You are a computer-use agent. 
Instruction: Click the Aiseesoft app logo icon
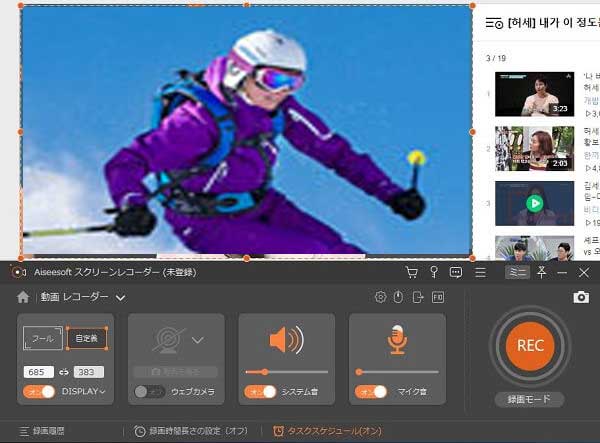tap(18, 272)
